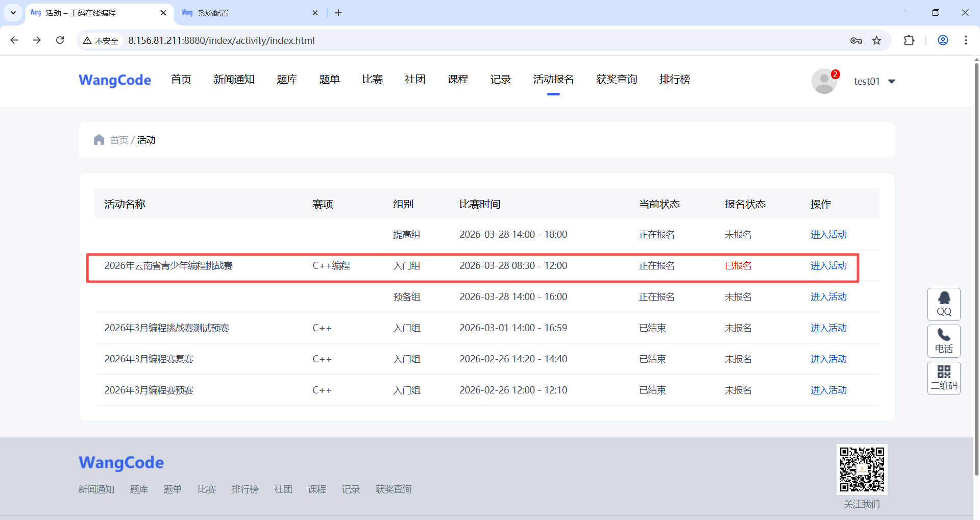Reload the page

60,40
